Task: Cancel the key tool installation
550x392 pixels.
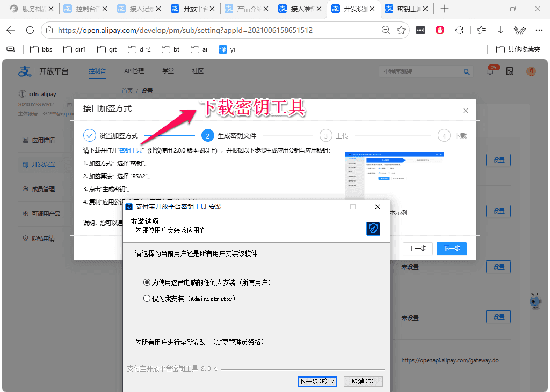Action: click(363, 381)
